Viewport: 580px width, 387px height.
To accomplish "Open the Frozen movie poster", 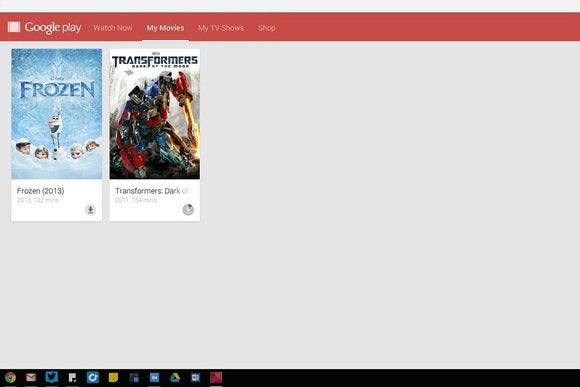I will (57, 114).
